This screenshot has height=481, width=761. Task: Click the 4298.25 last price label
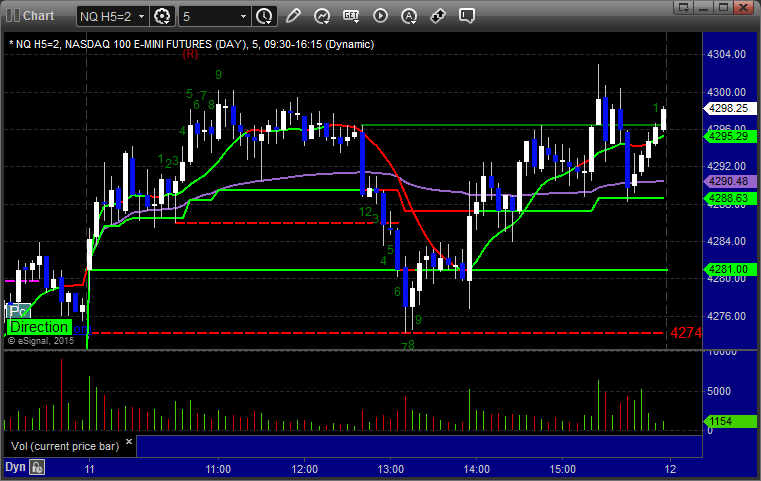click(x=729, y=108)
